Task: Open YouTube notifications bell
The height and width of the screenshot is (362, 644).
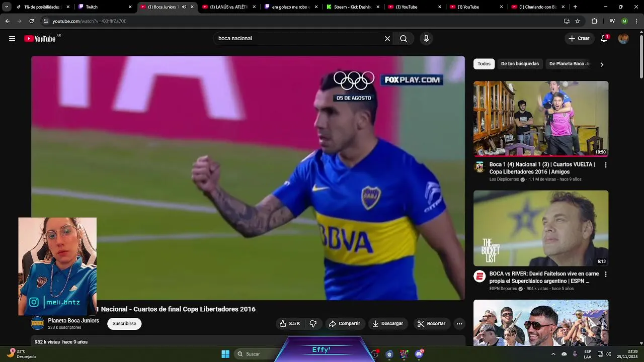Action: pyautogui.click(x=604, y=39)
